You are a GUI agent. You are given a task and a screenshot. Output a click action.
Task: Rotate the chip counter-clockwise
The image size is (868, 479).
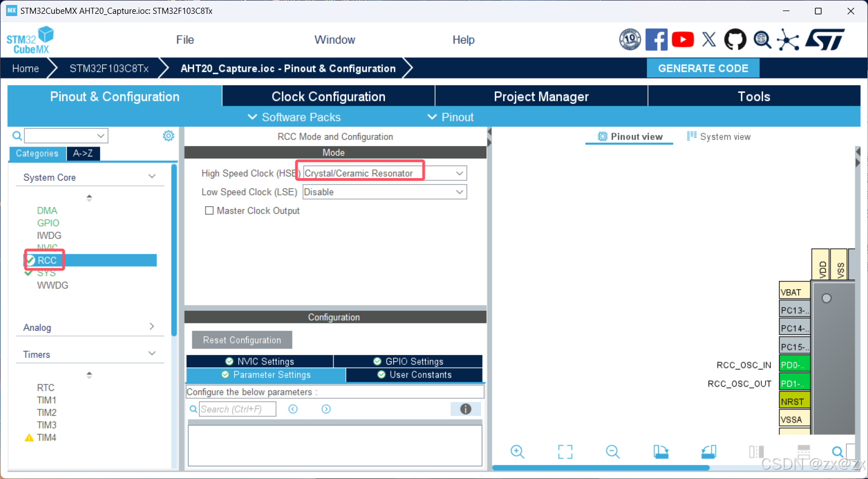pos(709,451)
